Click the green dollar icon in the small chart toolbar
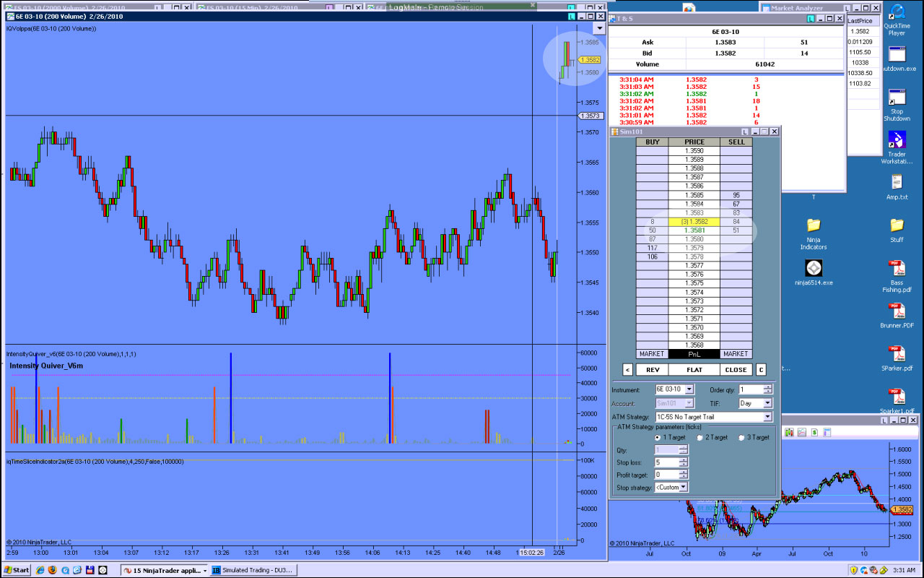Image resolution: width=924 pixels, height=578 pixels. (x=814, y=432)
